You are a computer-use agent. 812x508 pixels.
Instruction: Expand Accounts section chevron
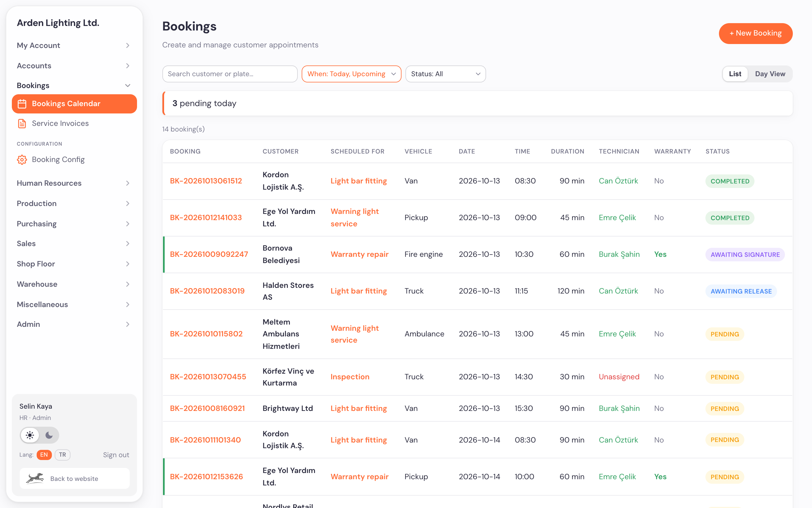[x=127, y=66]
